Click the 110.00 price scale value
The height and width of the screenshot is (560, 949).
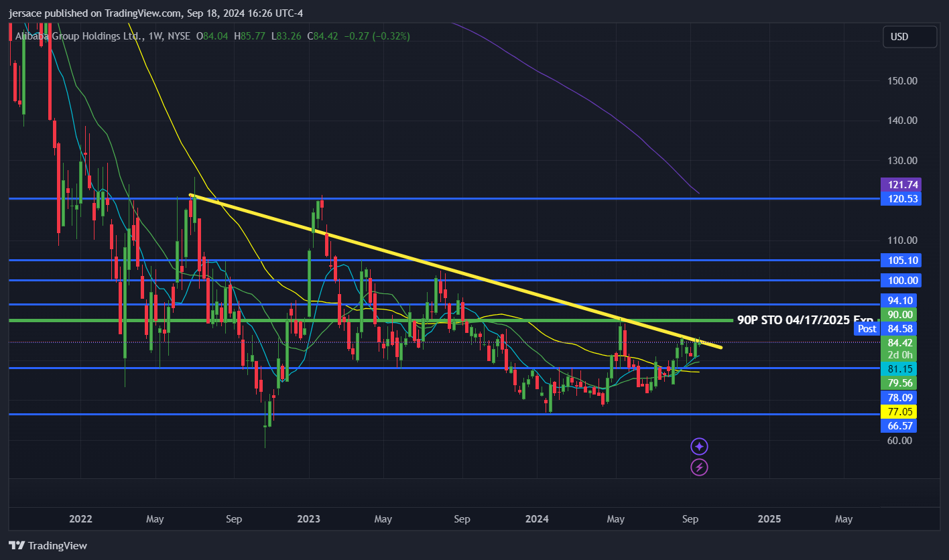tap(902, 240)
